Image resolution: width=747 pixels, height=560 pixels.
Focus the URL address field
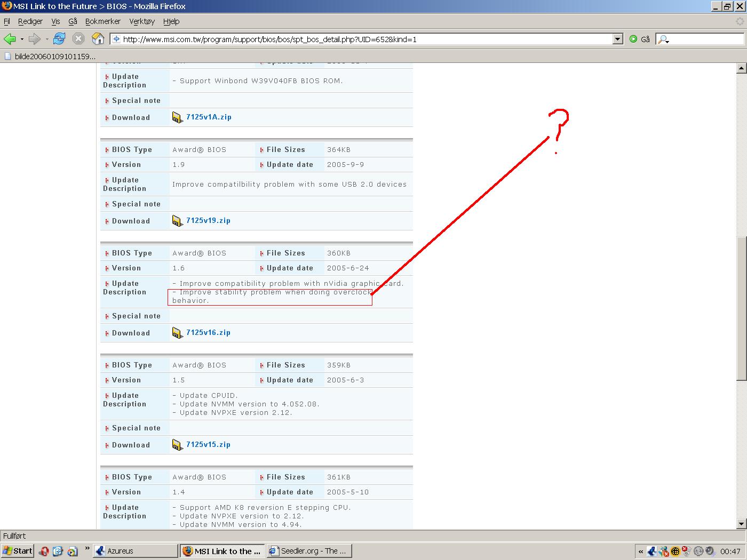coord(367,39)
